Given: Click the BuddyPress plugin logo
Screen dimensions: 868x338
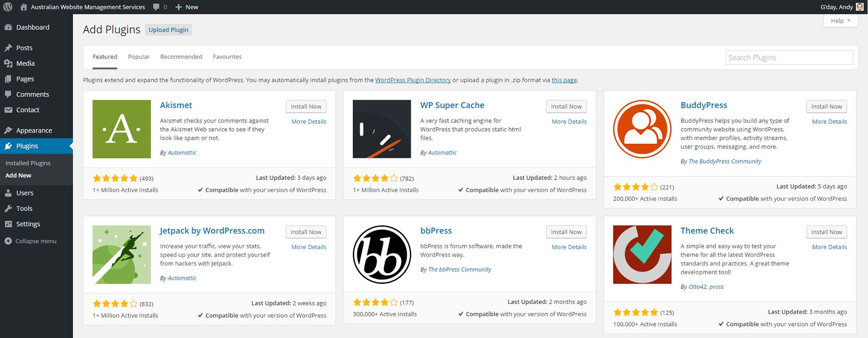Looking at the screenshot, I should click(x=642, y=129).
